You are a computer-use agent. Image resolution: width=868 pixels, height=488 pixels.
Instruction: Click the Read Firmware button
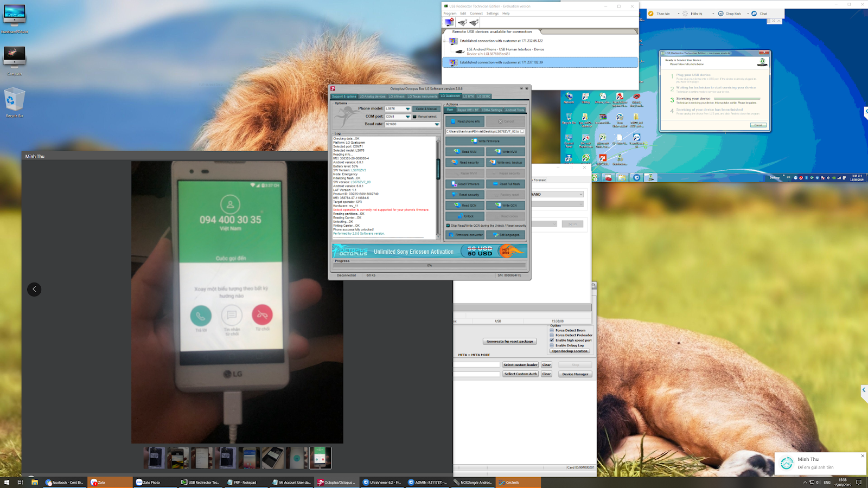(x=465, y=184)
